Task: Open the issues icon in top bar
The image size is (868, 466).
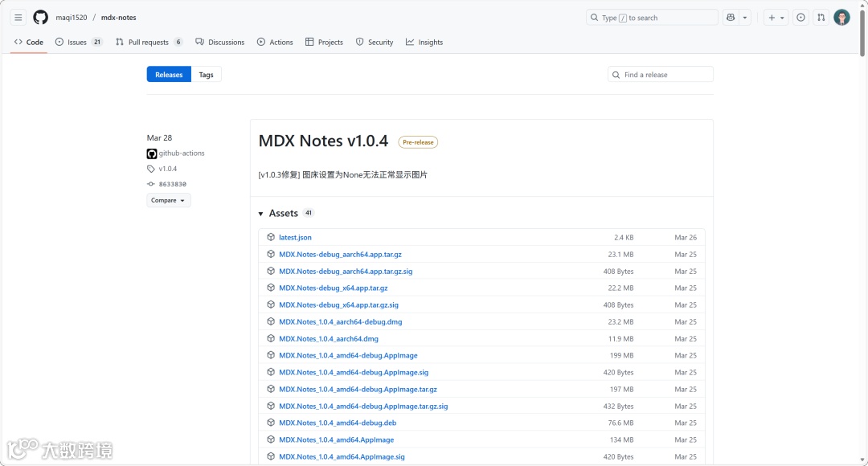Action: 800,18
